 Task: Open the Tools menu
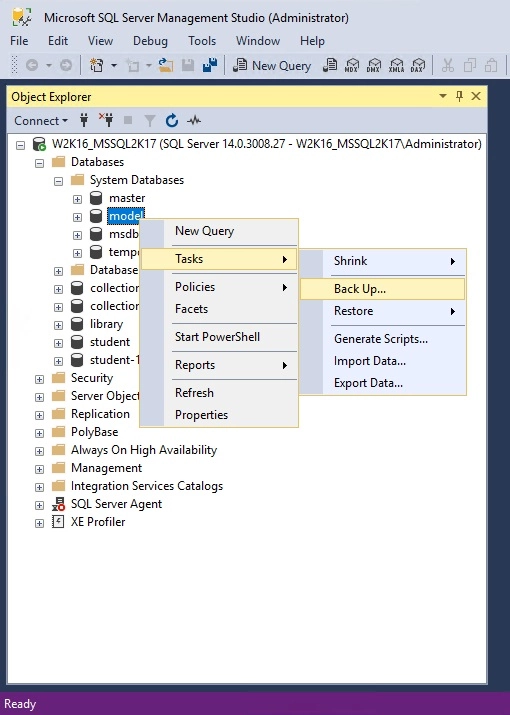click(202, 41)
